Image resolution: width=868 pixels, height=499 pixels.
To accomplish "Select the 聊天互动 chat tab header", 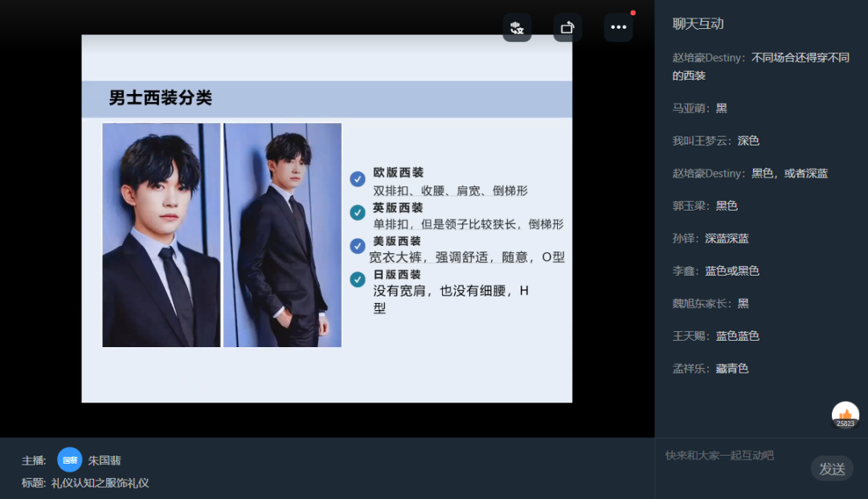I will tap(698, 24).
